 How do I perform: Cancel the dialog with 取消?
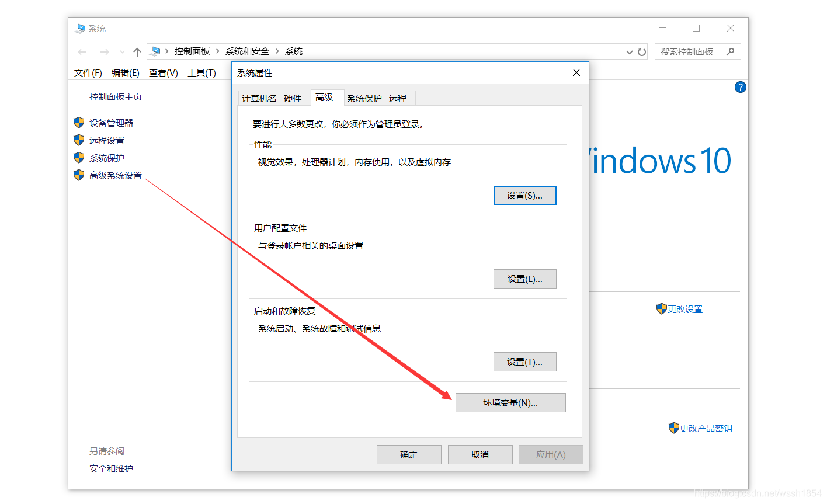(480, 455)
